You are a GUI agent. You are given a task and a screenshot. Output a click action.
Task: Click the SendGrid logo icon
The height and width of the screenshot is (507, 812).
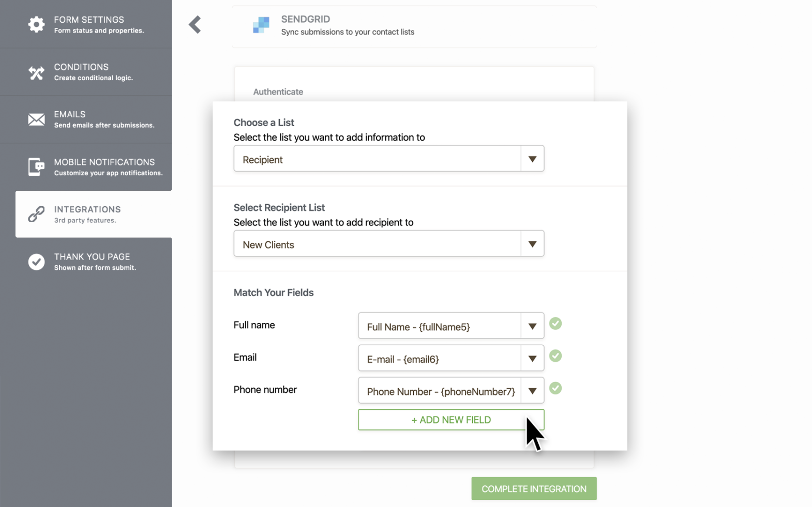261,25
